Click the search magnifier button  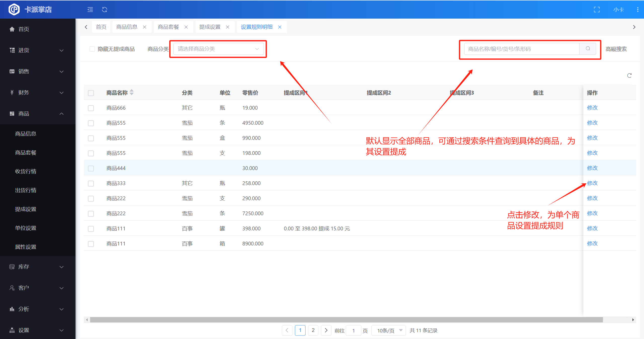coord(588,49)
